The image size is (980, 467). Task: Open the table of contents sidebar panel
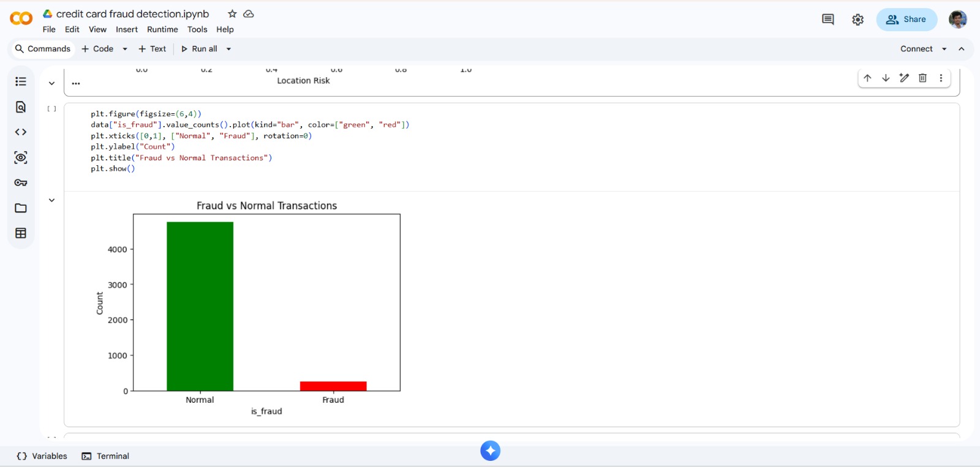click(21, 81)
